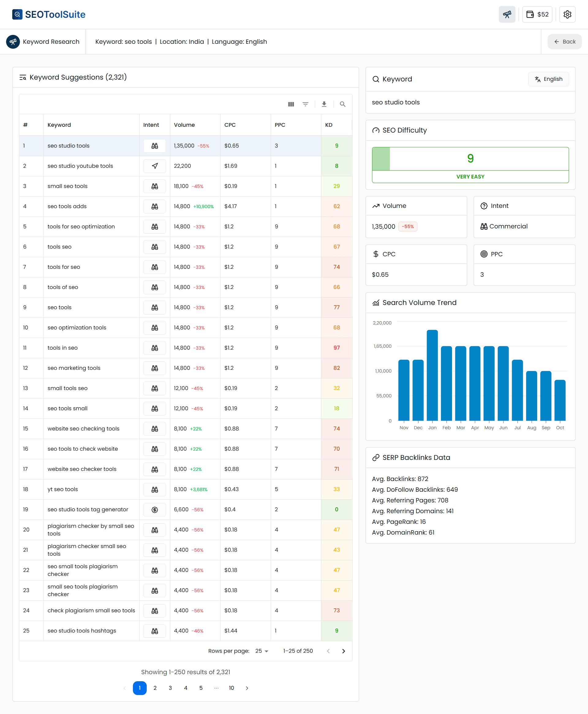Click the Back button
The width and height of the screenshot is (588, 714).
click(x=564, y=41)
